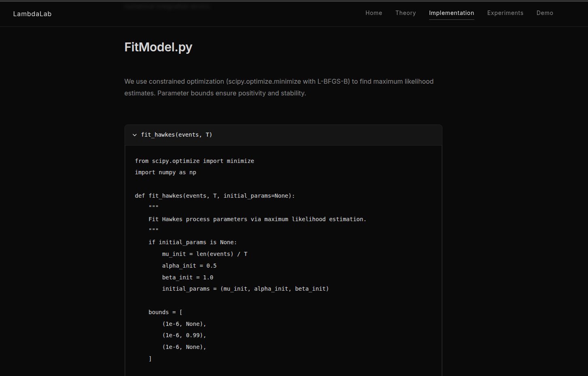Click the scipy.optimize import line

(x=195, y=161)
